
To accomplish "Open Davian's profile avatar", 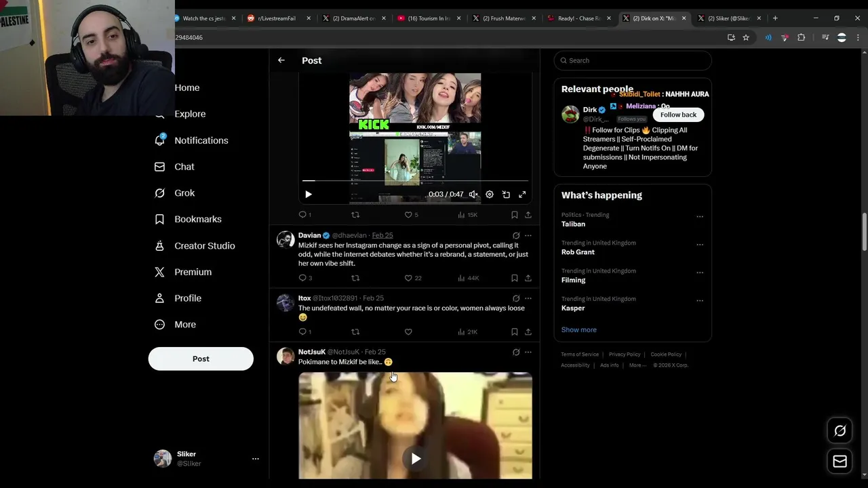I will pyautogui.click(x=285, y=239).
